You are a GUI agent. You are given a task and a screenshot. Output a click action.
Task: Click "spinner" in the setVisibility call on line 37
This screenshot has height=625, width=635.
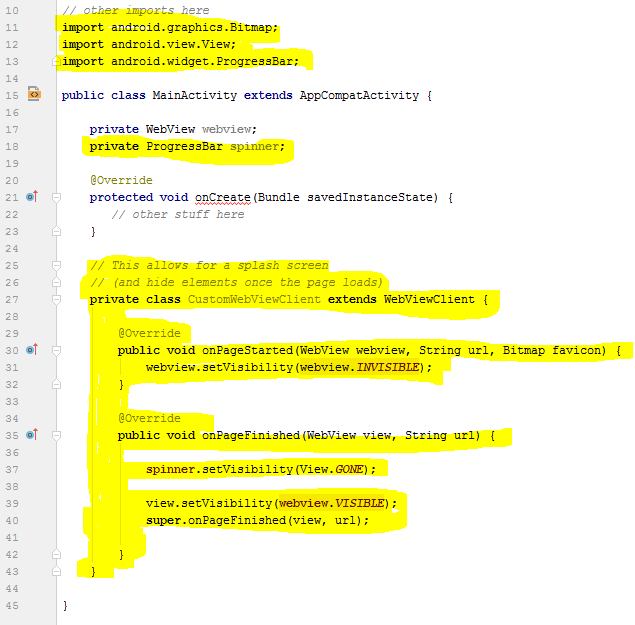170,469
